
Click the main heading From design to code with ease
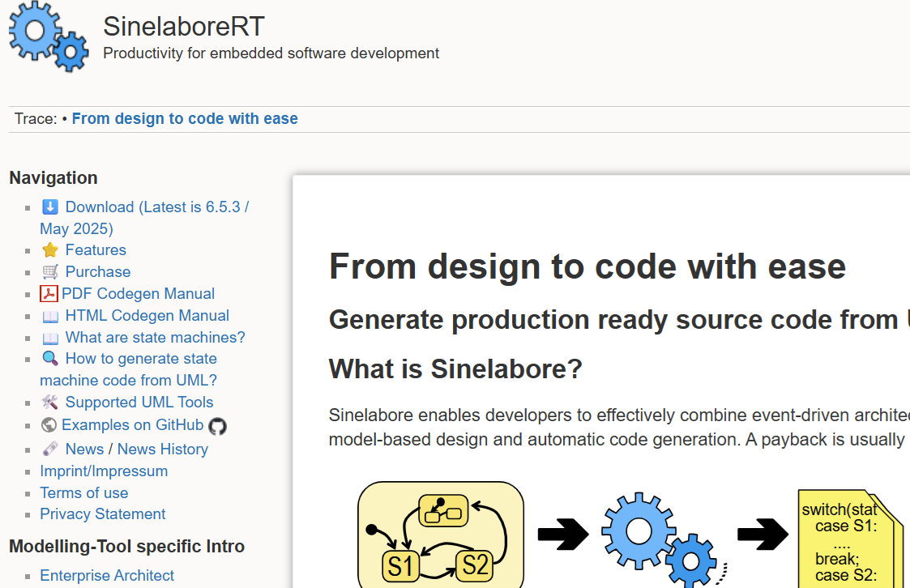(x=587, y=266)
